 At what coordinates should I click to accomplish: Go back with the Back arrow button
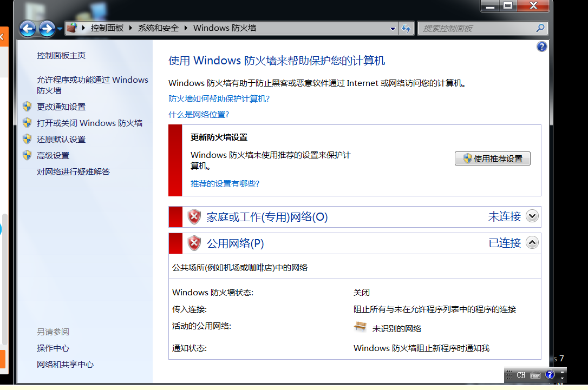point(28,29)
